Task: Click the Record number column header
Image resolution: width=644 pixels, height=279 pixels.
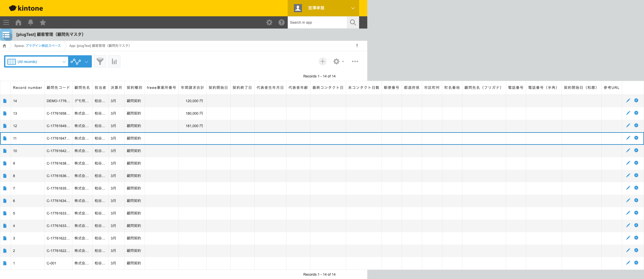Action: [28, 88]
